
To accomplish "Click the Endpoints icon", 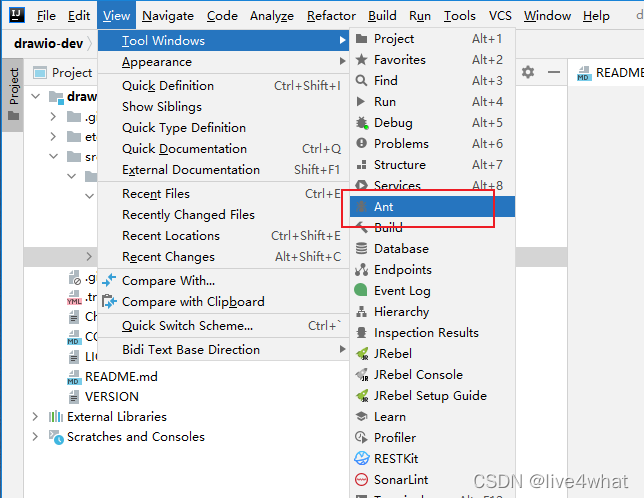I will 361,270.
